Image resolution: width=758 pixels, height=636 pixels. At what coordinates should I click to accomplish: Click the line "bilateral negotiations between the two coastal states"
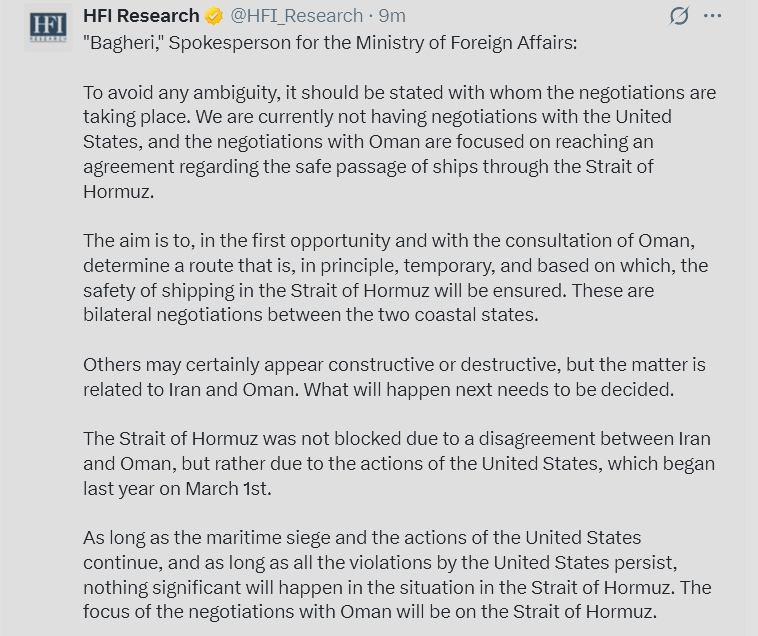[x=311, y=315]
